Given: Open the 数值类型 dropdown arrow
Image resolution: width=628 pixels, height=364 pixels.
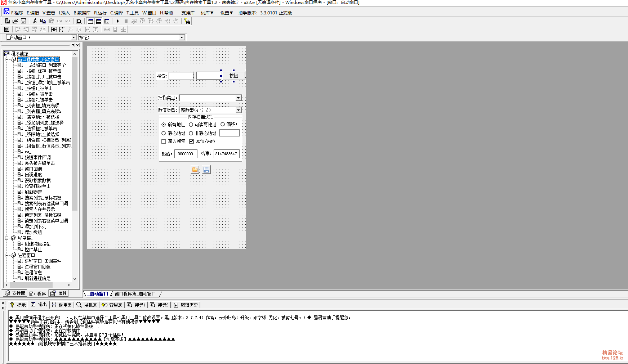Looking at the screenshot, I should (238, 110).
